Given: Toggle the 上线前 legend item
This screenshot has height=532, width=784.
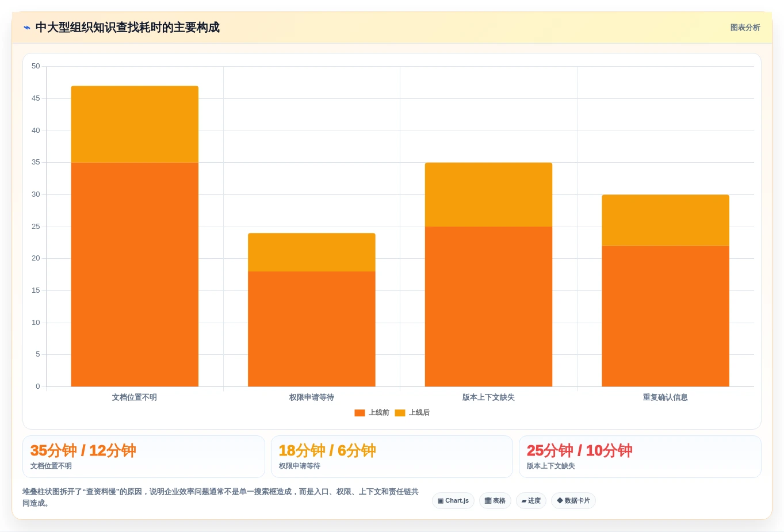Looking at the screenshot, I should coord(372,413).
